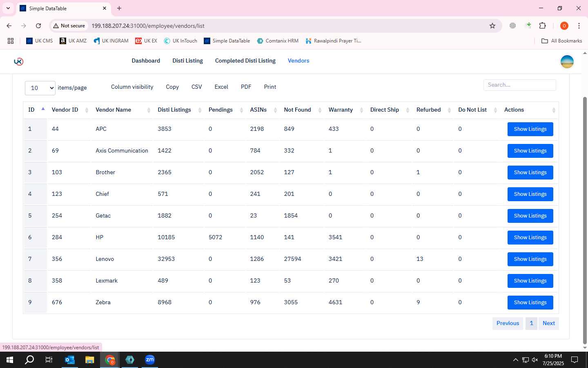Image resolution: width=588 pixels, height=368 pixels.
Task: Open Zoom from the taskbar
Action: 150,360
